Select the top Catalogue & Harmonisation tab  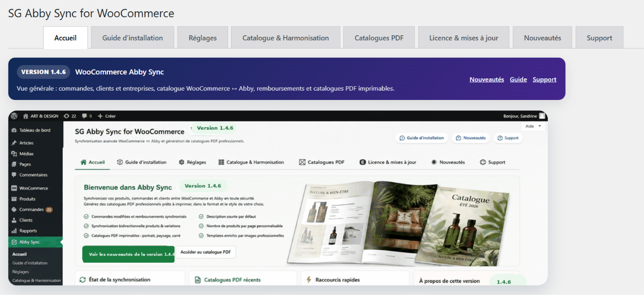(x=285, y=38)
